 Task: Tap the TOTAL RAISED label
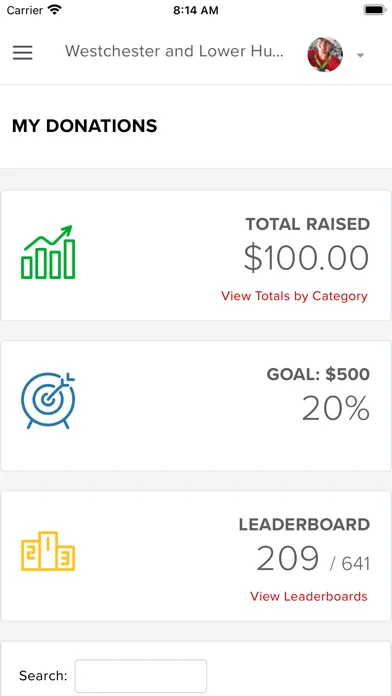click(308, 225)
